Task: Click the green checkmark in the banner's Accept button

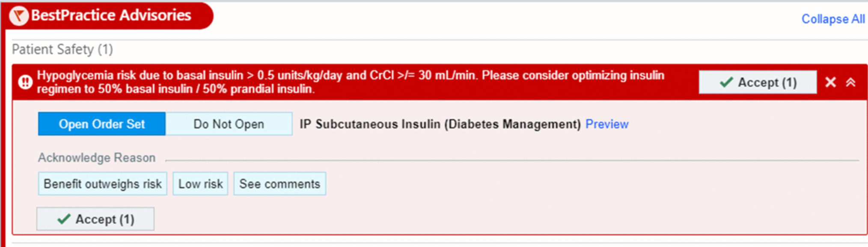Action: 726,82
